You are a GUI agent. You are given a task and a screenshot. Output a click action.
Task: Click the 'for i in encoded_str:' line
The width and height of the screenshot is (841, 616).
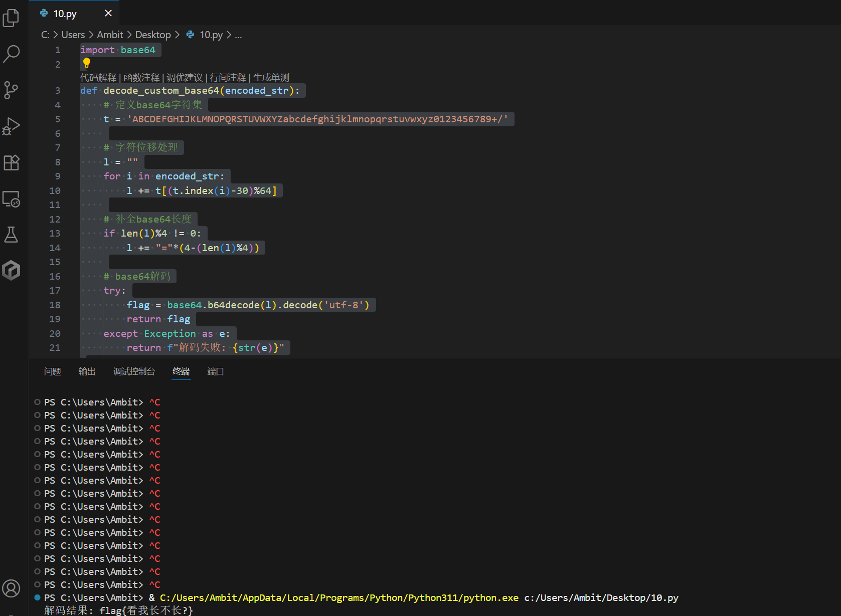(164, 176)
